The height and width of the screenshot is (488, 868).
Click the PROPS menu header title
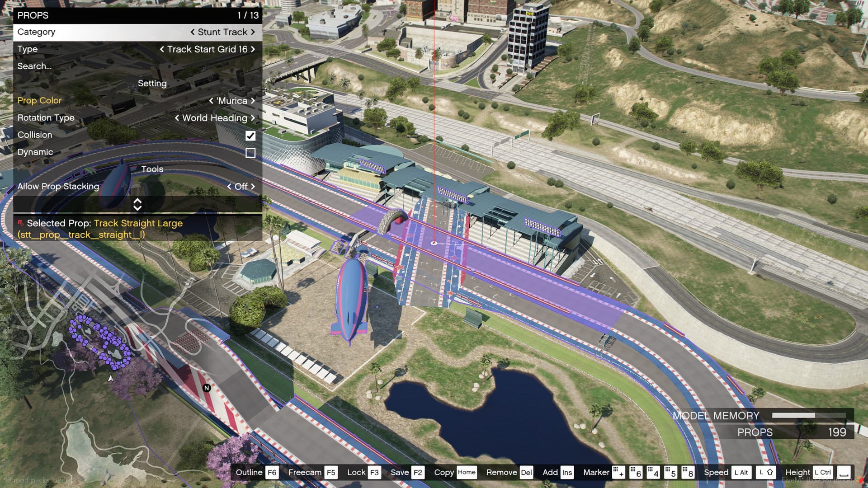pos(33,15)
